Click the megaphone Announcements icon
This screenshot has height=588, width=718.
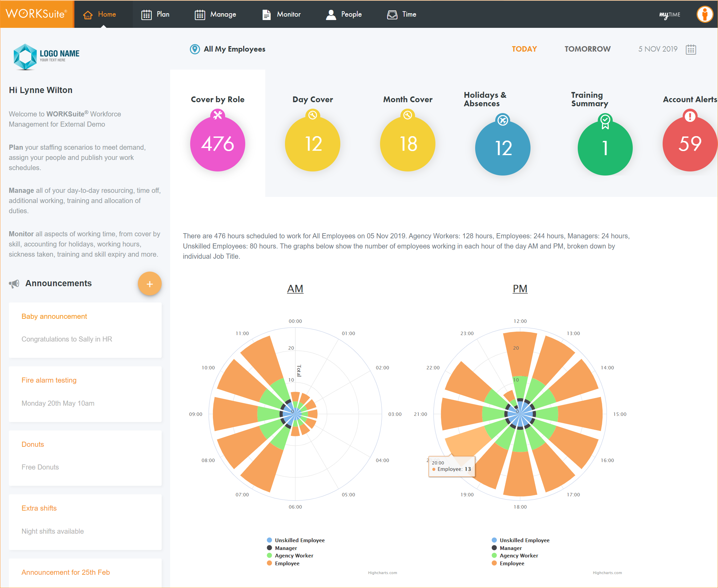pos(14,284)
